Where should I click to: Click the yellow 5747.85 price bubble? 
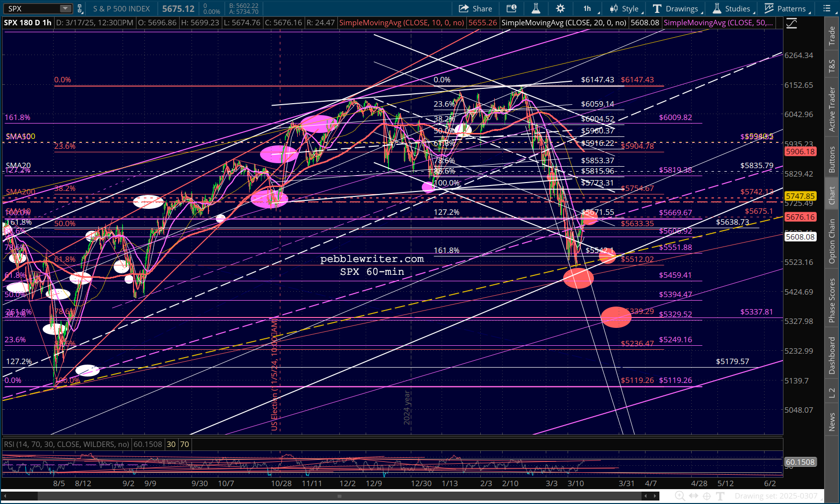(800, 196)
